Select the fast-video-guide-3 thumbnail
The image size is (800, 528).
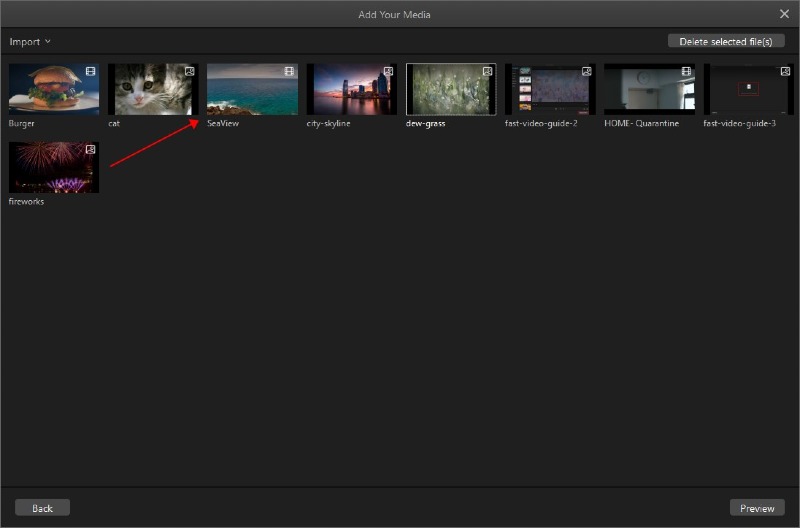(x=748, y=89)
